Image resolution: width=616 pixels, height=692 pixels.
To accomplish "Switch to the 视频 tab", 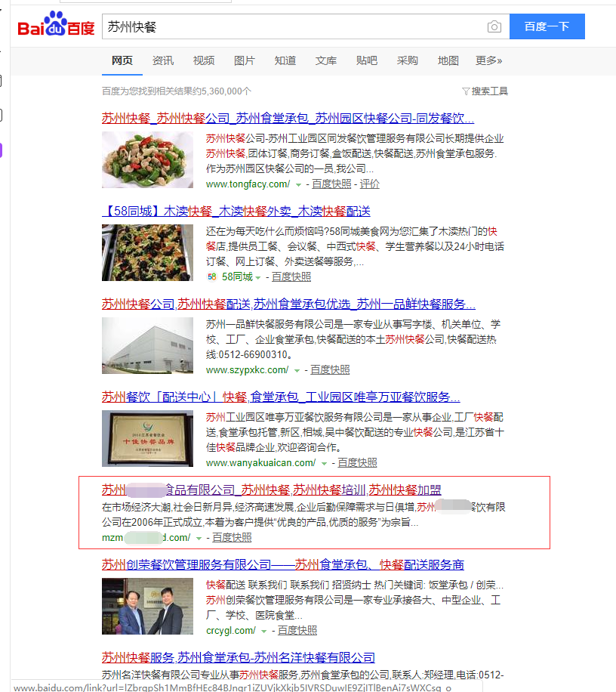I will [204, 60].
